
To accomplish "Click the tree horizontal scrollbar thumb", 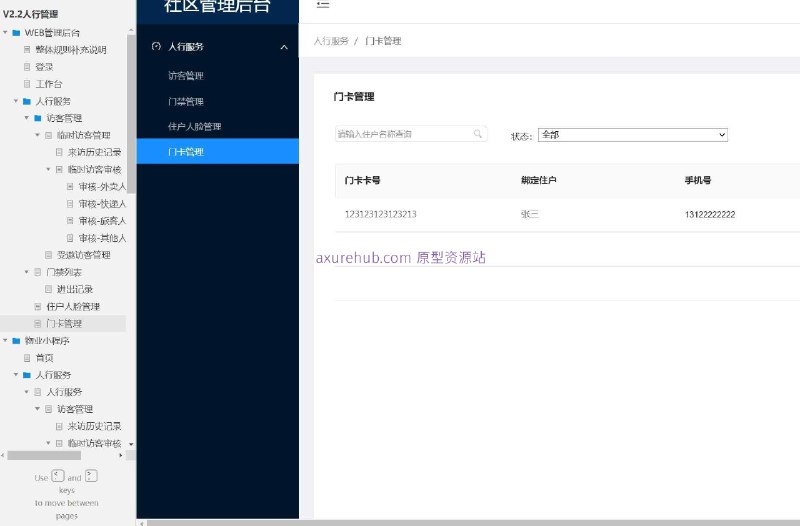I will (x=44, y=455).
